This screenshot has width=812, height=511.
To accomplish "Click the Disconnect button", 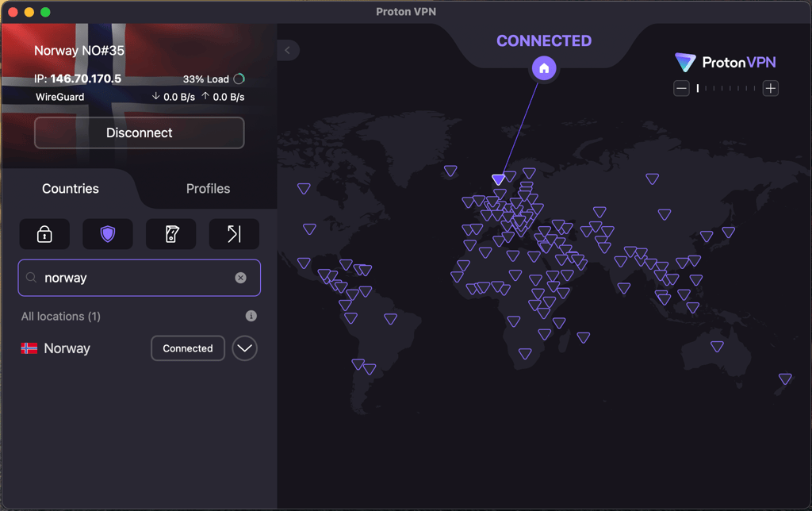I will coord(139,133).
